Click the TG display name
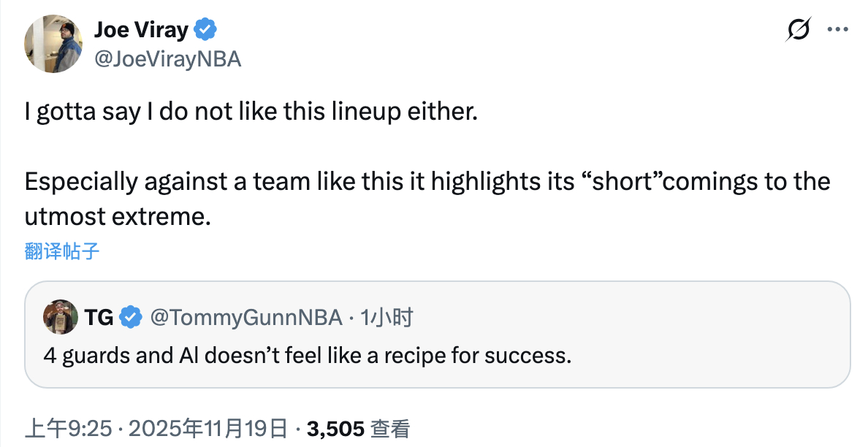Viewport: 868px width, 447px height. (x=99, y=317)
